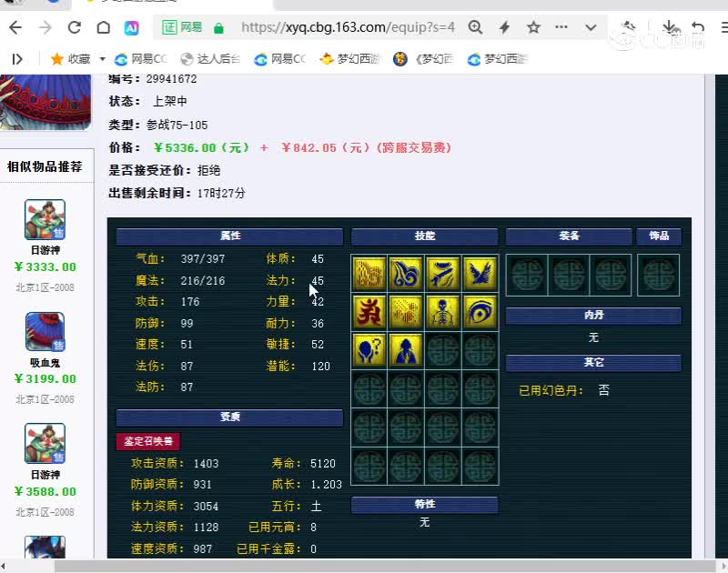Expand the address bar dropdown chevron
The image size is (728, 573).
coord(591,27)
